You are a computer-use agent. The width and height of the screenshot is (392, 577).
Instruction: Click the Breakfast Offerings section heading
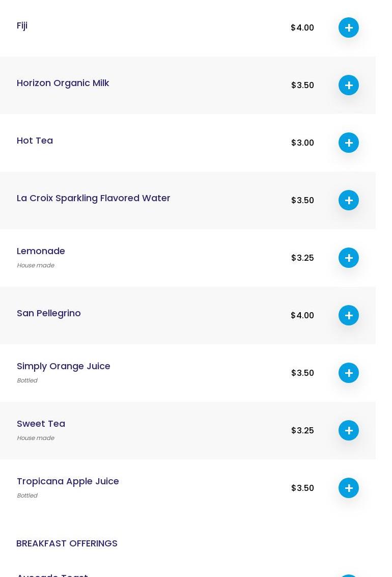[x=67, y=543]
